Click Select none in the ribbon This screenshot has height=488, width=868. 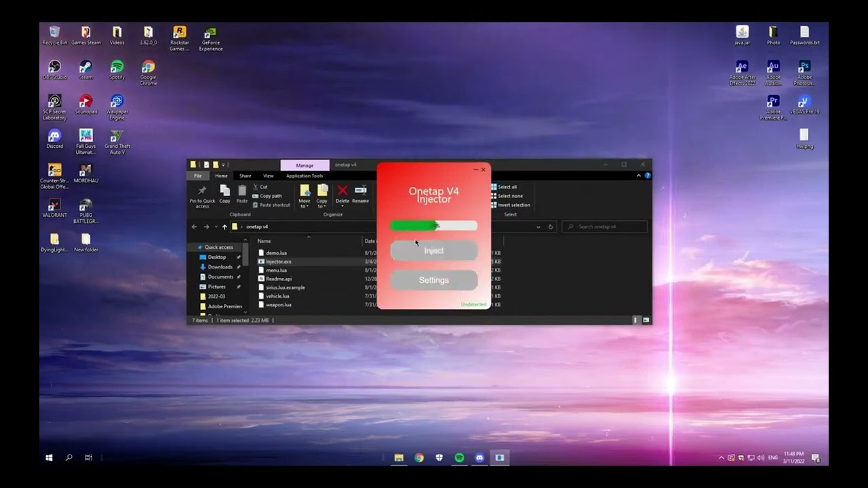507,196
